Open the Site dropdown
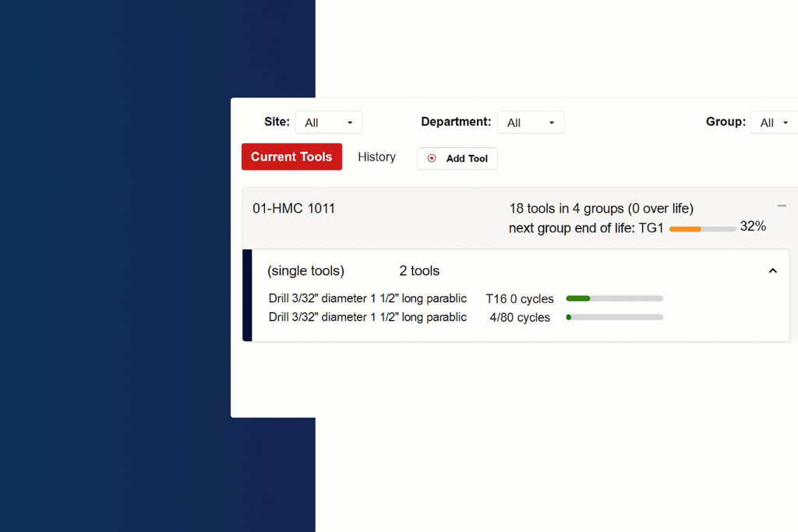This screenshot has width=798, height=532. pyautogui.click(x=328, y=122)
